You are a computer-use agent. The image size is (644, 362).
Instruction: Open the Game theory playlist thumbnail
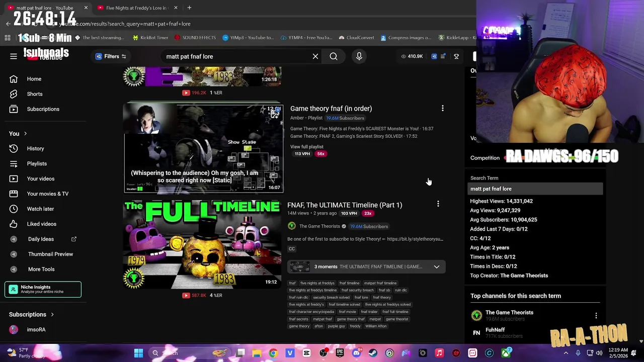(x=204, y=148)
